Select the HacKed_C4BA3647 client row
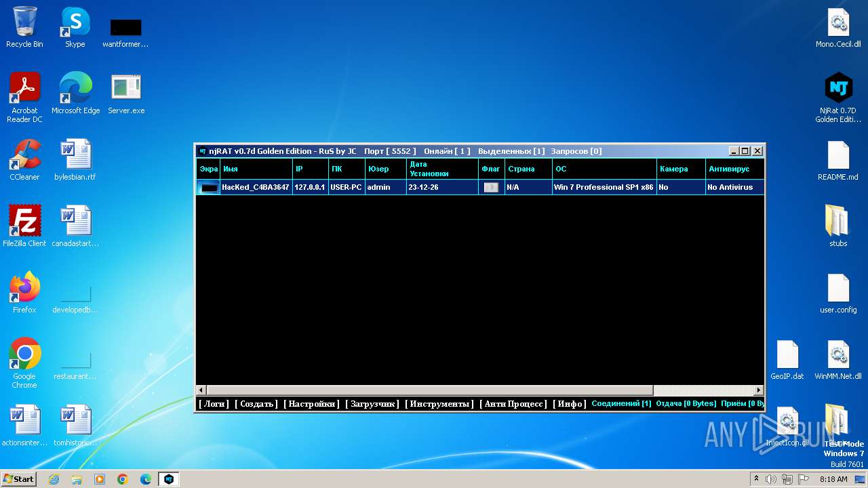 click(480, 187)
